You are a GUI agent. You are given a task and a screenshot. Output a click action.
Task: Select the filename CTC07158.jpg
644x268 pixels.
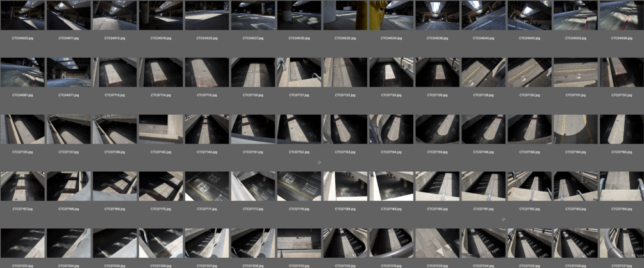(529, 152)
